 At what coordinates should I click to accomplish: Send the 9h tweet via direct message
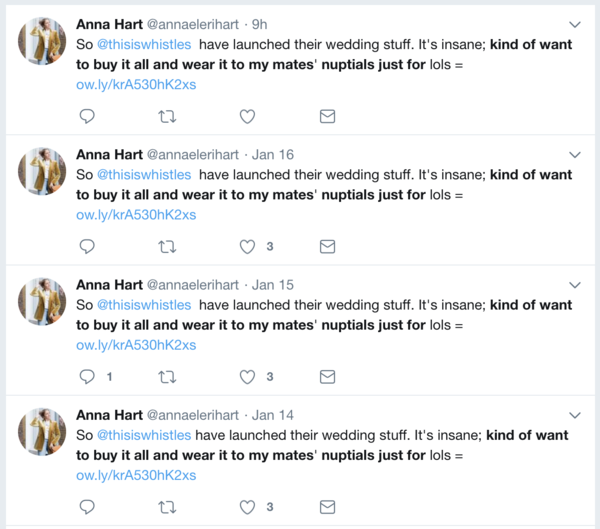(327, 116)
